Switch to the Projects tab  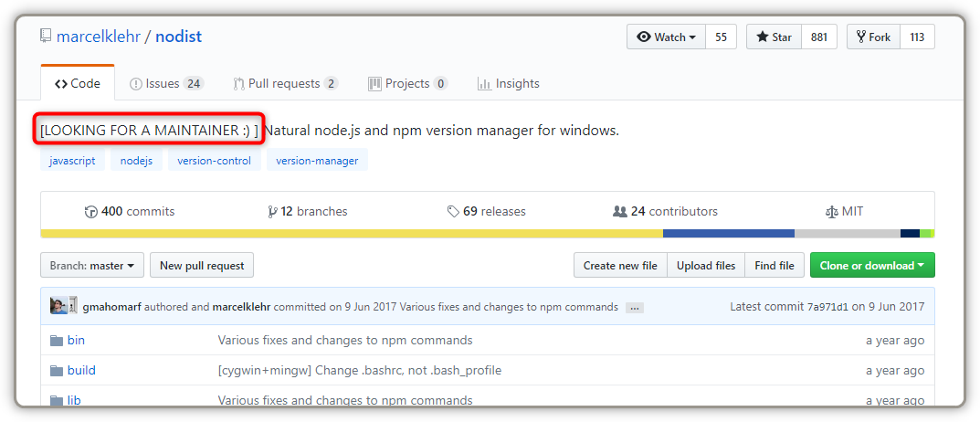[408, 83]
